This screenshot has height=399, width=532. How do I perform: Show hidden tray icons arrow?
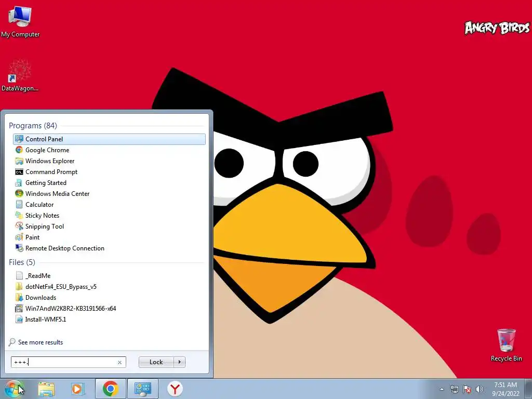442,389
